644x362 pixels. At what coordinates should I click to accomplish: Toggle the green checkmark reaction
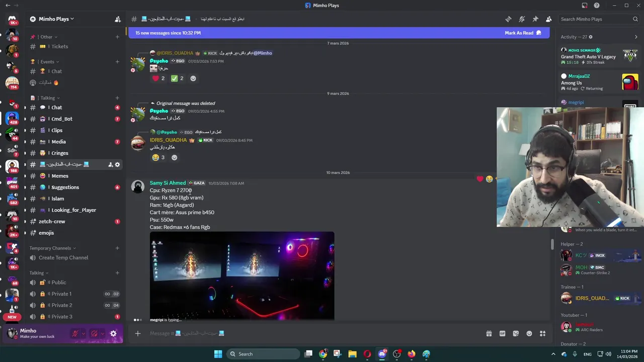pyautogui.click(x=178, y=78)
